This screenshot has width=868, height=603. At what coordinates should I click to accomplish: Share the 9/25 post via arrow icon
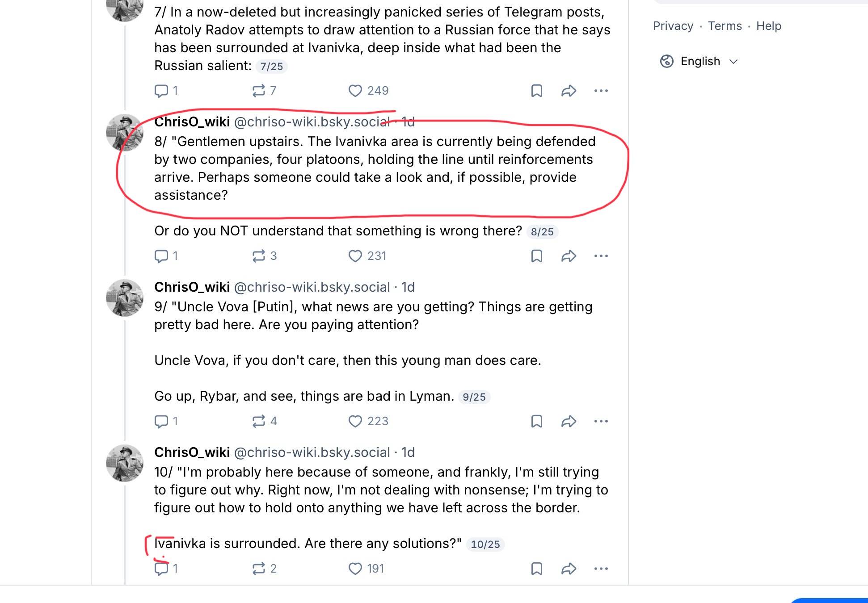tap(569, 421)
